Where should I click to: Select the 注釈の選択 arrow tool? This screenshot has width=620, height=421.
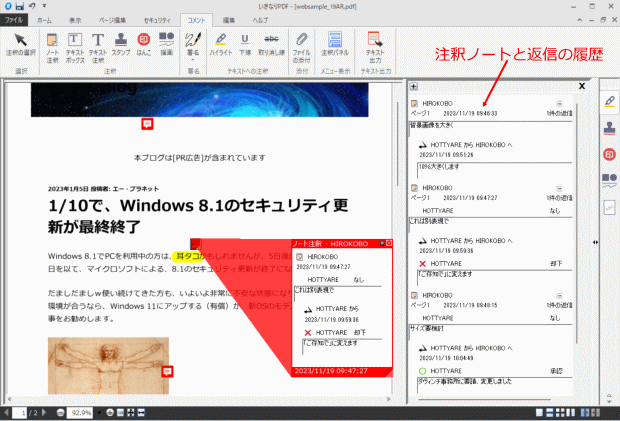(x=21, y=45)
